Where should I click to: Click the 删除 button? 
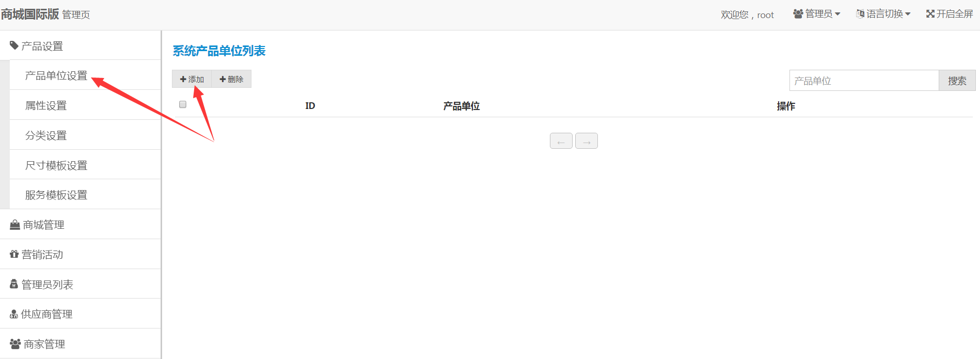(231, 79)
